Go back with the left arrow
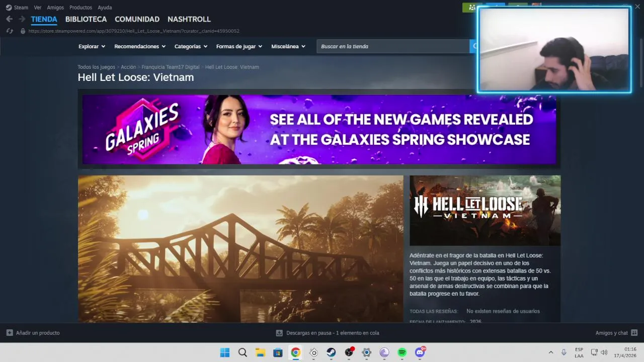644x362 pixels. pyautogui.click(x=9, y=19)
